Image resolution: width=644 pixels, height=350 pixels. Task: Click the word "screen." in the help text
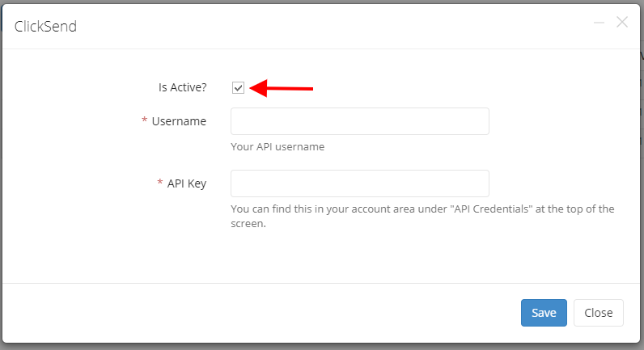248,224
